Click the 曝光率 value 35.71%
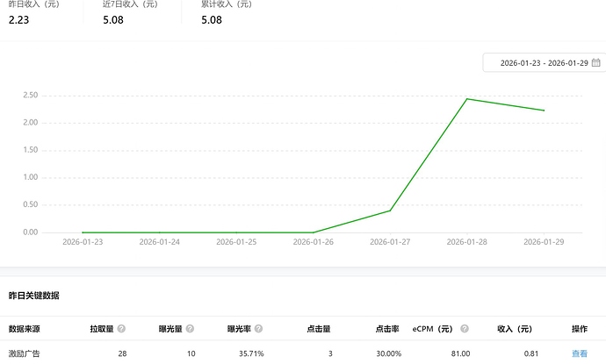Screen dimensions: 606x364 (x=251, y=353)
